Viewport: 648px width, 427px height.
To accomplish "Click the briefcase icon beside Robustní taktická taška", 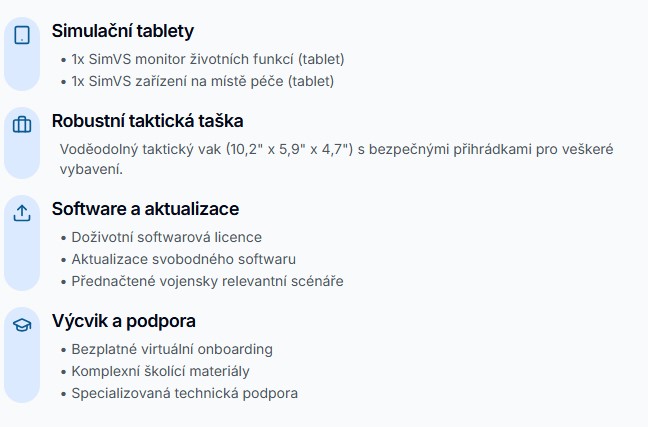I will point(22,125).
